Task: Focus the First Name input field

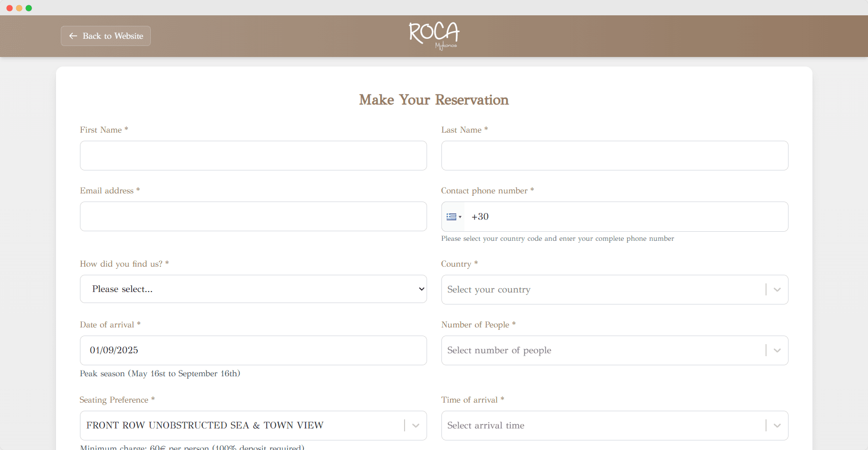Action: click(253, 156)
